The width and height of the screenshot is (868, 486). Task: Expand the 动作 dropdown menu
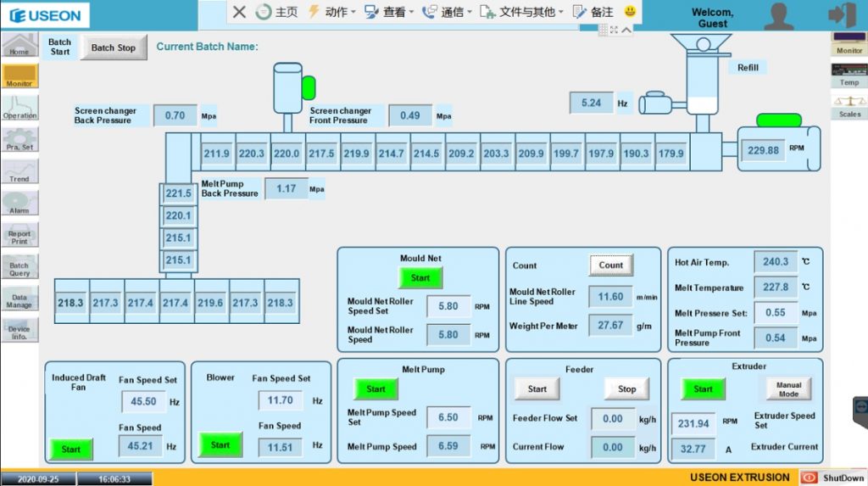point(331,12)
